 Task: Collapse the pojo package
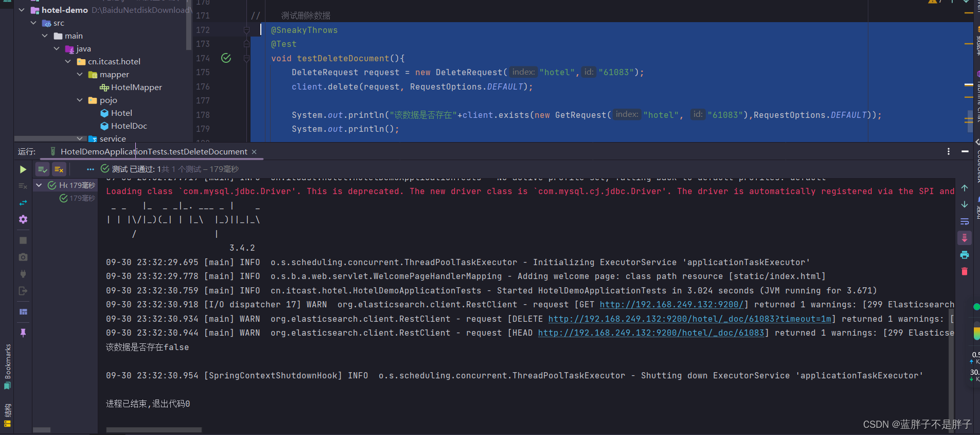click(80, 100)
